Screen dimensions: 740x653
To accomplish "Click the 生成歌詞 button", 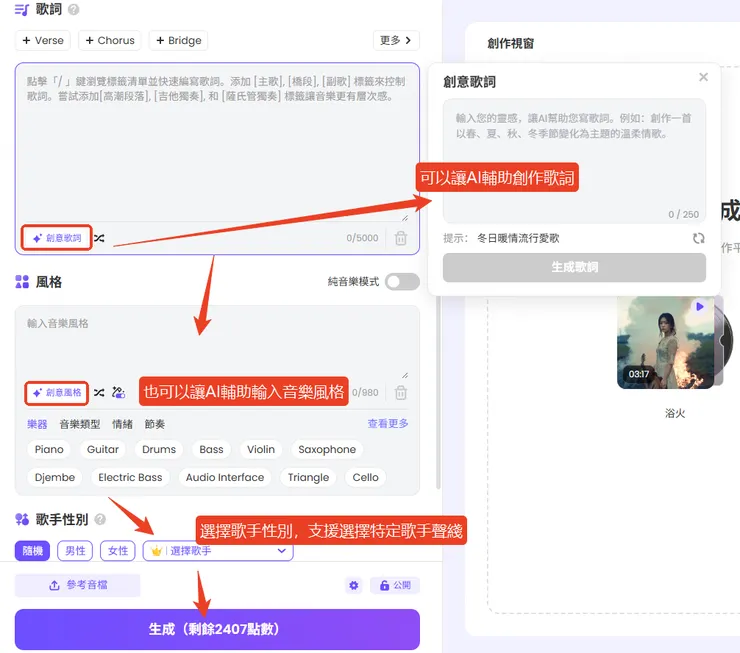I will 574,268.
